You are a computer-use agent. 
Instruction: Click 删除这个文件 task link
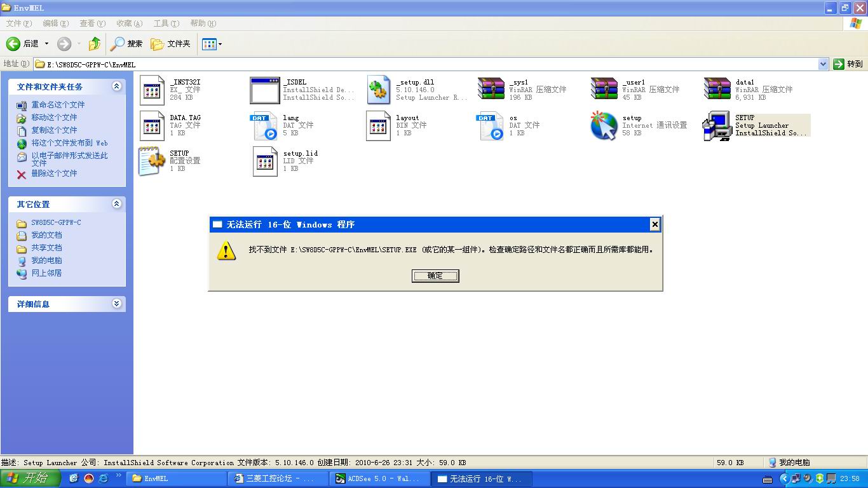tap(54, 173)
